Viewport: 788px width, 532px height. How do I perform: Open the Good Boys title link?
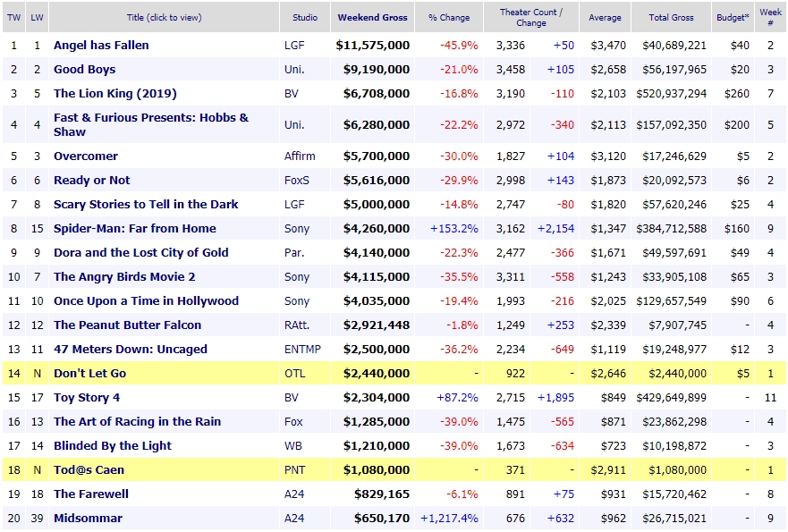coord(84,70)
